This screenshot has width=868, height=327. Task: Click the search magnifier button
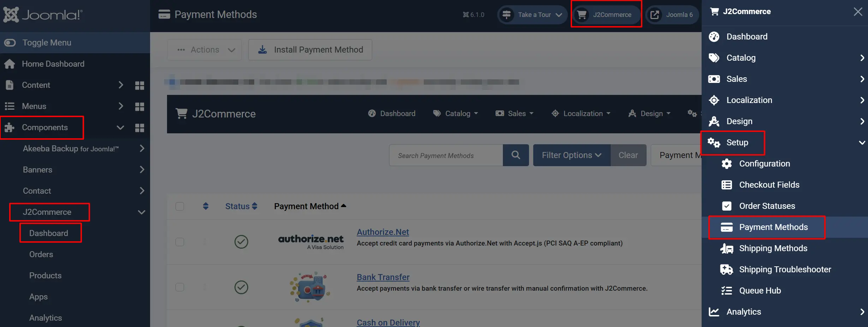pos(516,155)
